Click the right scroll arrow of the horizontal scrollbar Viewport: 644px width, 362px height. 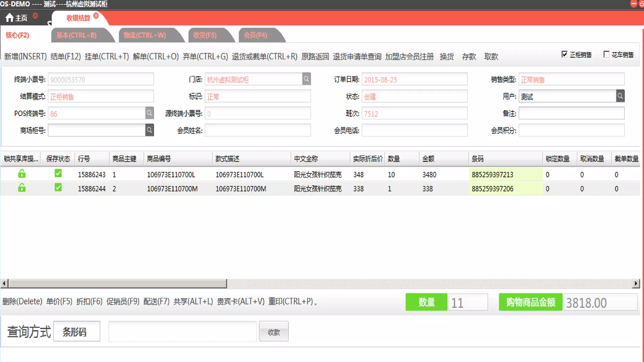tap(636, 283)
